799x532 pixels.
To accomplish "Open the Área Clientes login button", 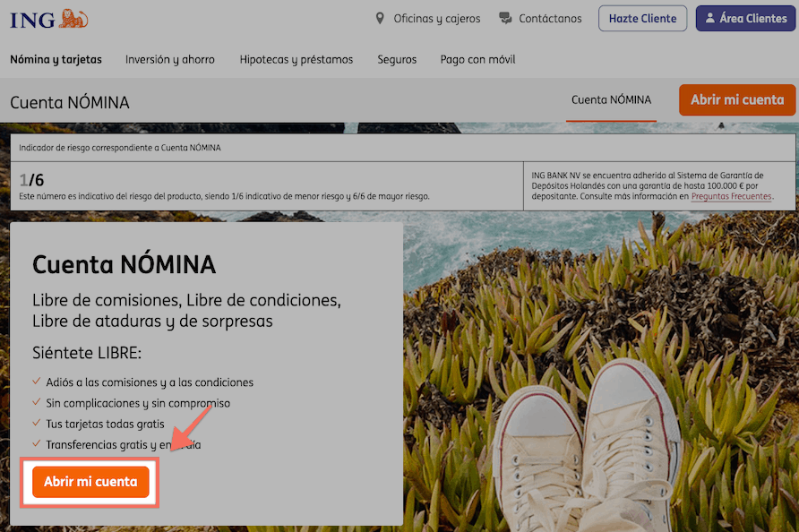I will pos(745,18).
